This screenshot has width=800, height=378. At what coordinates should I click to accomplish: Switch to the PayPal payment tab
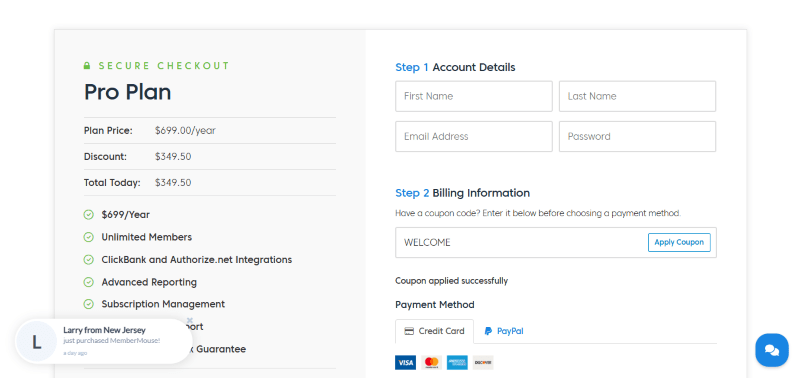504,331
